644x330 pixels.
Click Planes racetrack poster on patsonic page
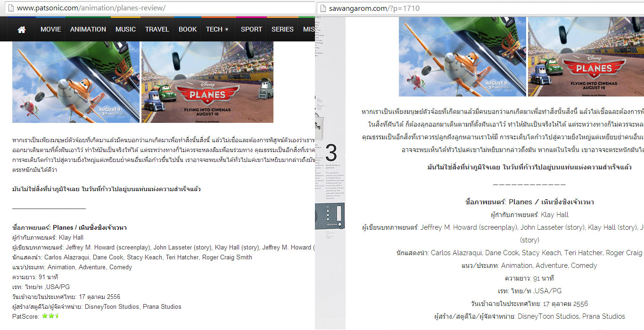[207, 82]
